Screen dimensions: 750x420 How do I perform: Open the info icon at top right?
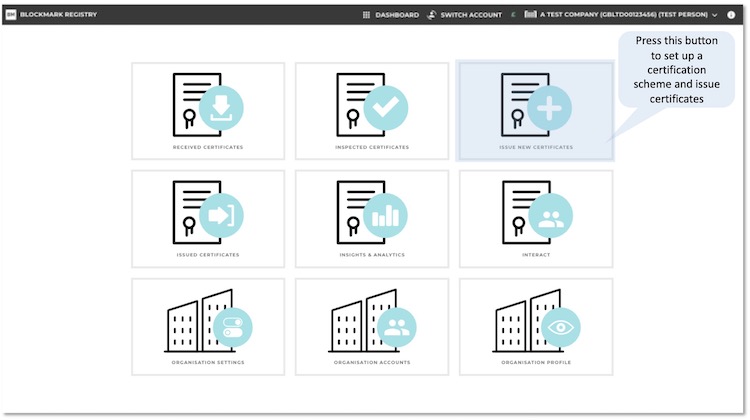tap(731, 15)
